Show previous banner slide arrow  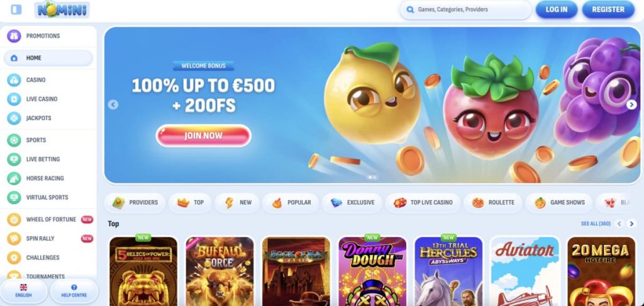(113, 105)
